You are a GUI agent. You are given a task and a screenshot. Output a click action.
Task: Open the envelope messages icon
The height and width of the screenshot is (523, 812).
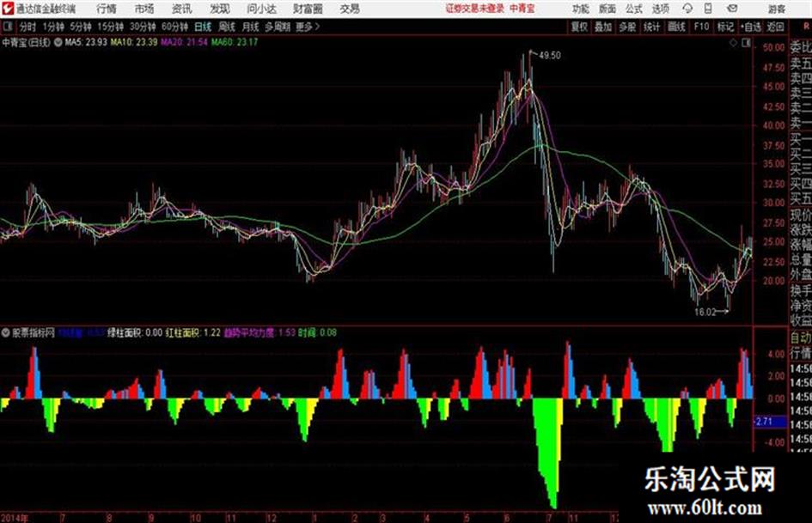click(732, 9)
